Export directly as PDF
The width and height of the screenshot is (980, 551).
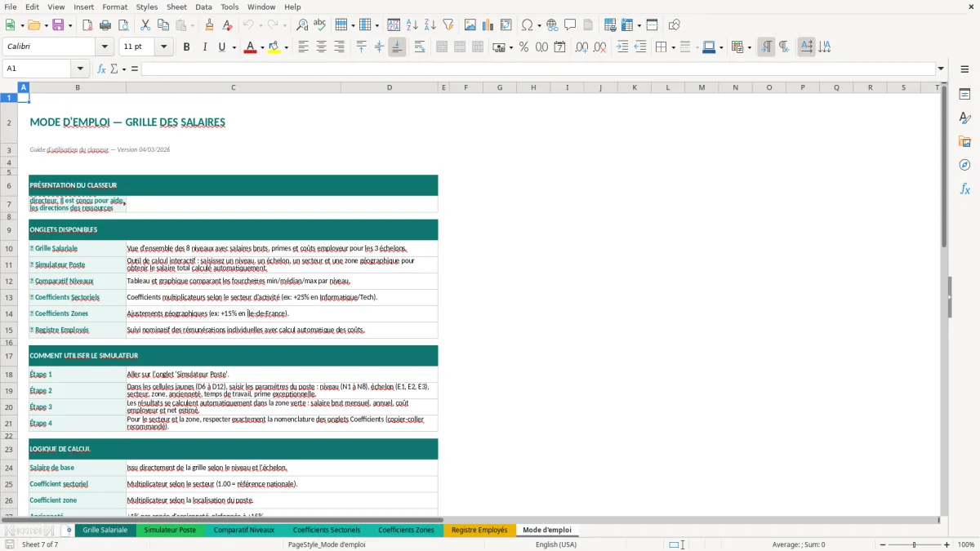click(87, 25)
